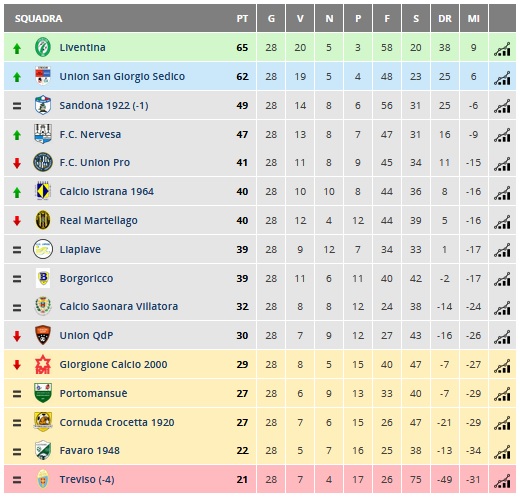Click the chart icon in F.C. Nervesa row
The image size is (520, 498).
click(502, 135)
